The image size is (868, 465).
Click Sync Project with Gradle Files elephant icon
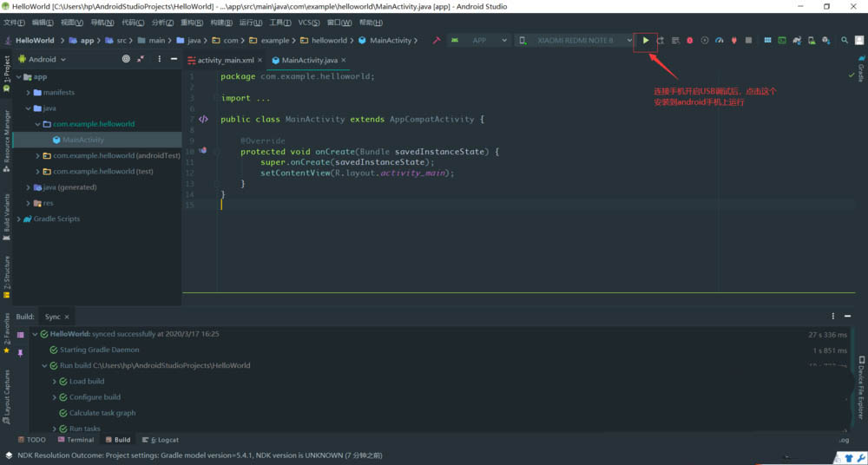pyautogui.click(x=797, y=41)
